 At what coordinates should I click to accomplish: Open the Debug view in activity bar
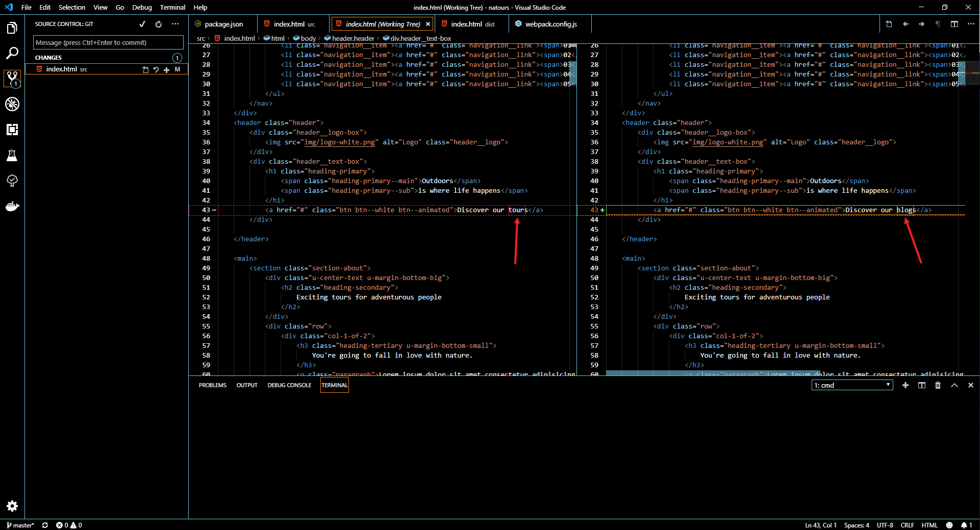(12, 104)
